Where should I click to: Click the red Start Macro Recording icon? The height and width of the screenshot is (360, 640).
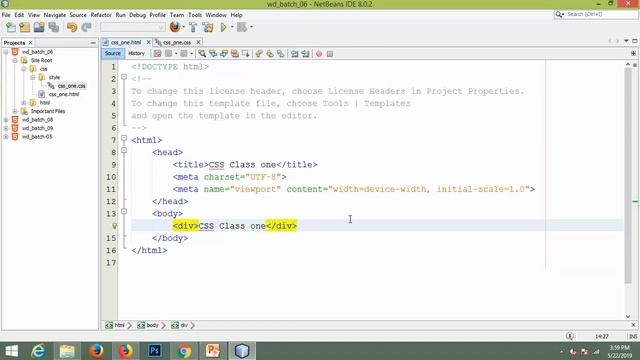[319, 53]
